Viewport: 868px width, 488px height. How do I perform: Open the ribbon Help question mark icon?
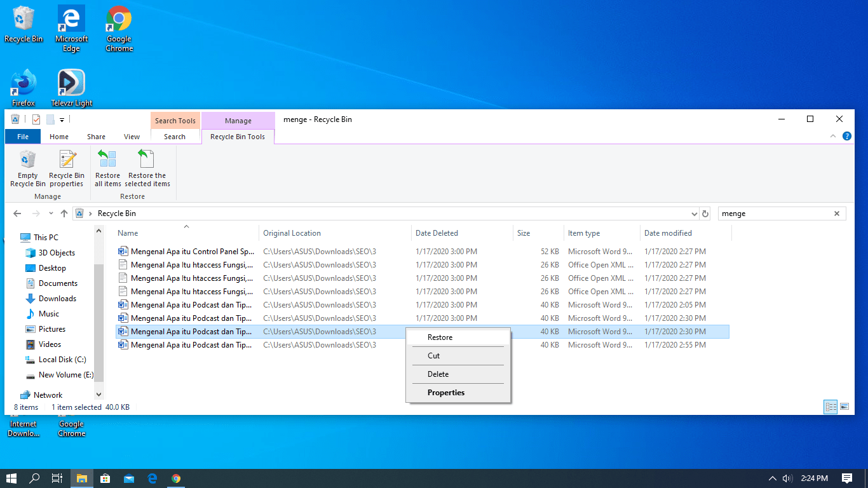846,136
